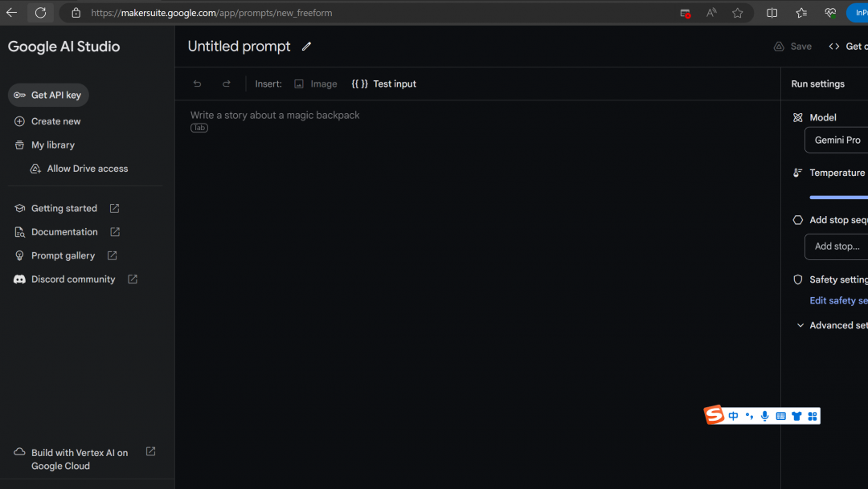Image resolution: width=868 pixels, height=489 pixels.
Task: Click Build with Vertex AI on Google Cloud
Action: click(x=80, y=459)
